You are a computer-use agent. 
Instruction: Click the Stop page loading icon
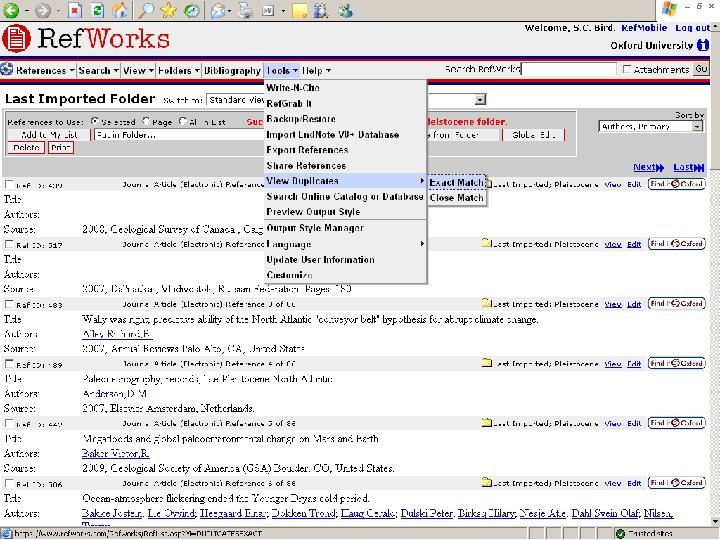[x=74, y=10]
